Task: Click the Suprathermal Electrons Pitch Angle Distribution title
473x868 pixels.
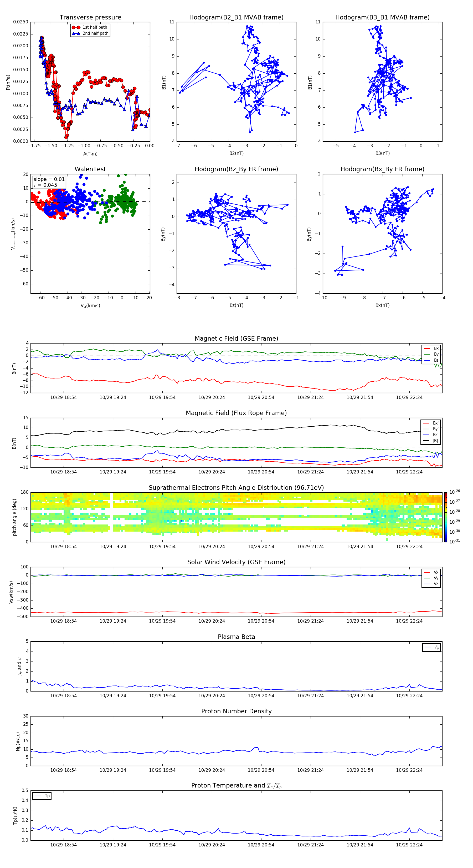Action: tap(236, 488)
